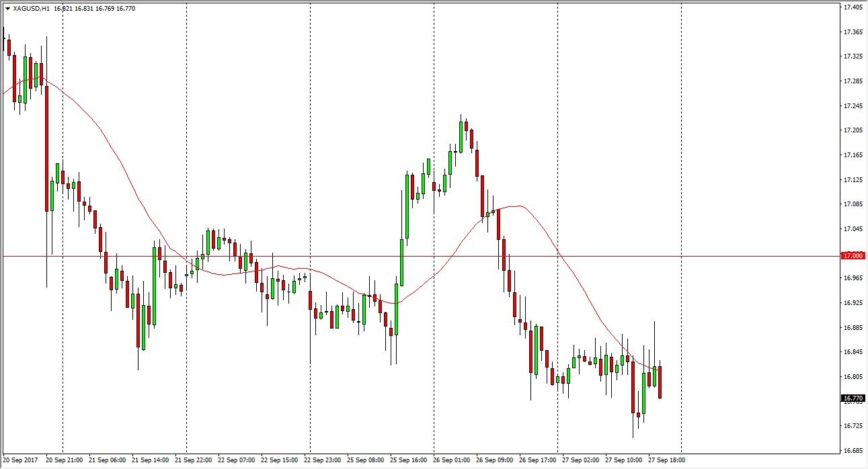Click the current price tag 16.770

[x=853, y=398]
